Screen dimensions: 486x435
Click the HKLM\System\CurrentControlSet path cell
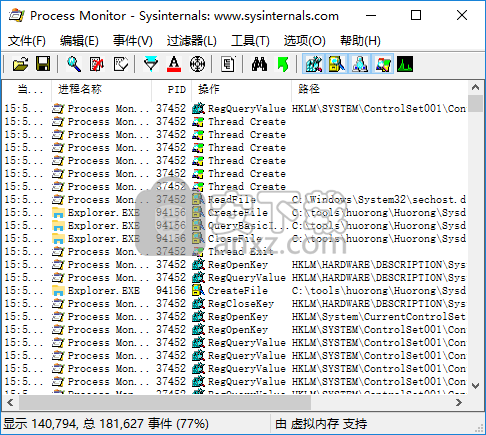379,317
